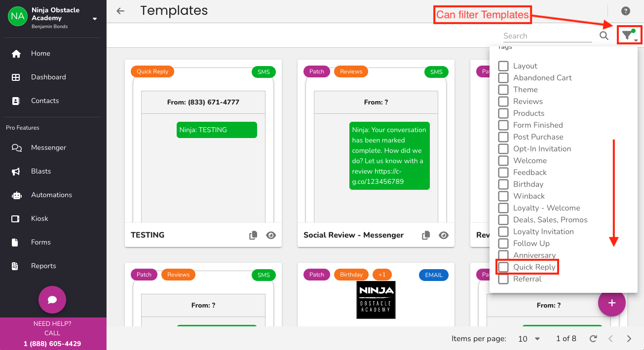Click the Automations robot icon

tap(16, 195)
